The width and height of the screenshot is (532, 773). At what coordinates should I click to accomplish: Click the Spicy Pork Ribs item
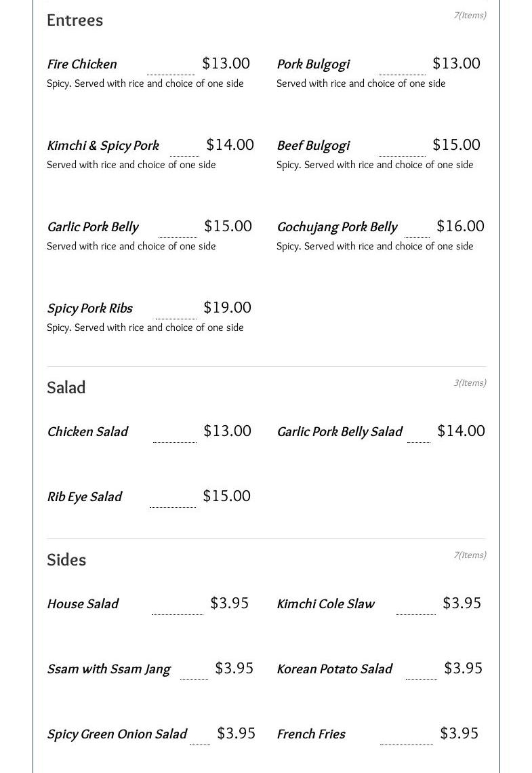point(89,309)
